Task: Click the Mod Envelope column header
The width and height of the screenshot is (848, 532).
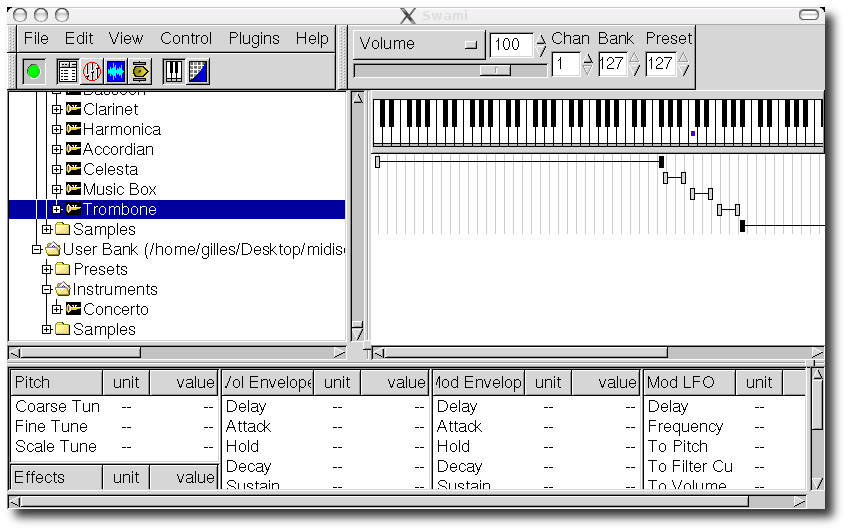Action: pyautogui.click(x=479, y=383)
